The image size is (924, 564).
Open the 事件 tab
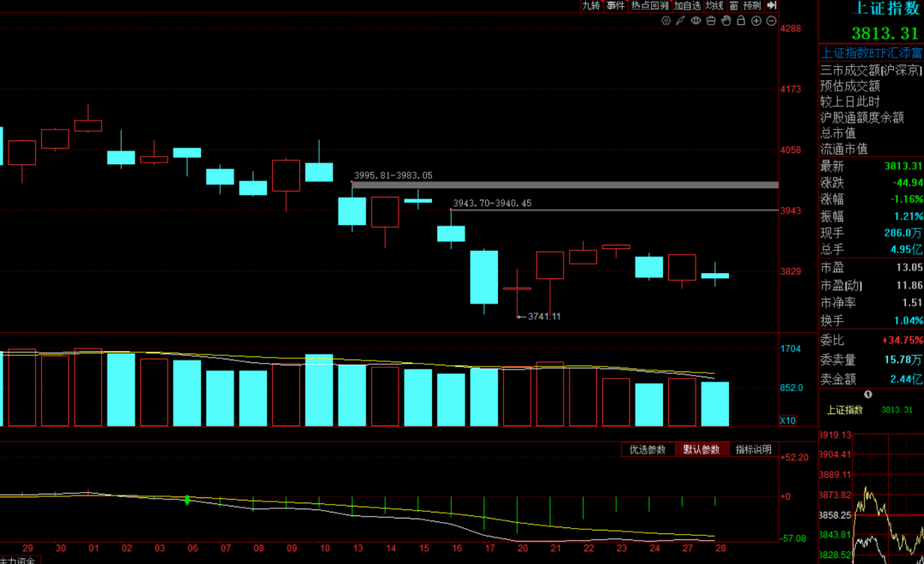616,5
